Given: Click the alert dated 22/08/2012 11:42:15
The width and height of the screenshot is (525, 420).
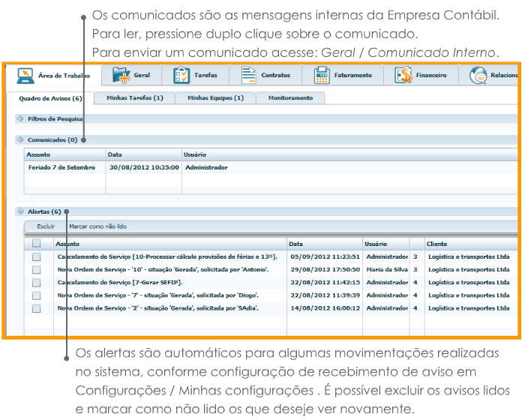Looking at the screenshot, I should tap(325, 283).
